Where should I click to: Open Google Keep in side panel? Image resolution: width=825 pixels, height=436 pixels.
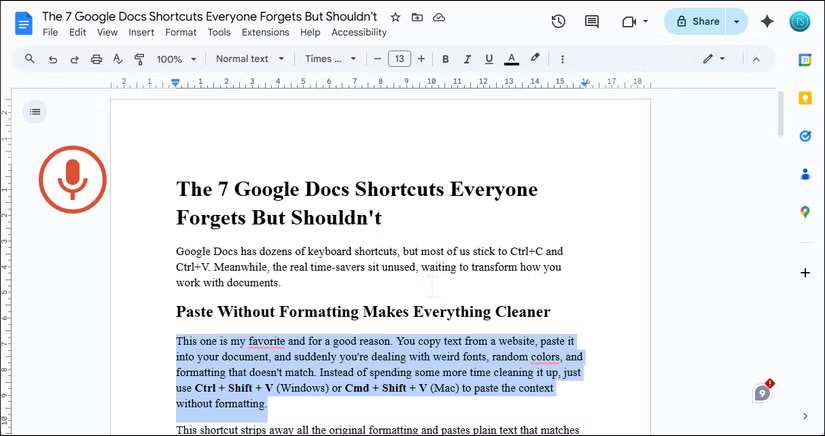tap(805, 98)
